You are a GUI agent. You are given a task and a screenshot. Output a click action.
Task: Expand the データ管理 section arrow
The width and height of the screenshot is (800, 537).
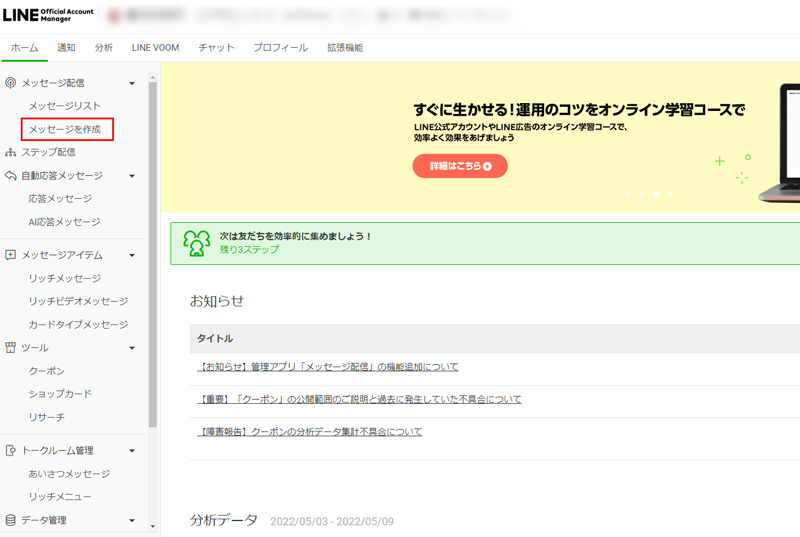(x=132, y=520)
